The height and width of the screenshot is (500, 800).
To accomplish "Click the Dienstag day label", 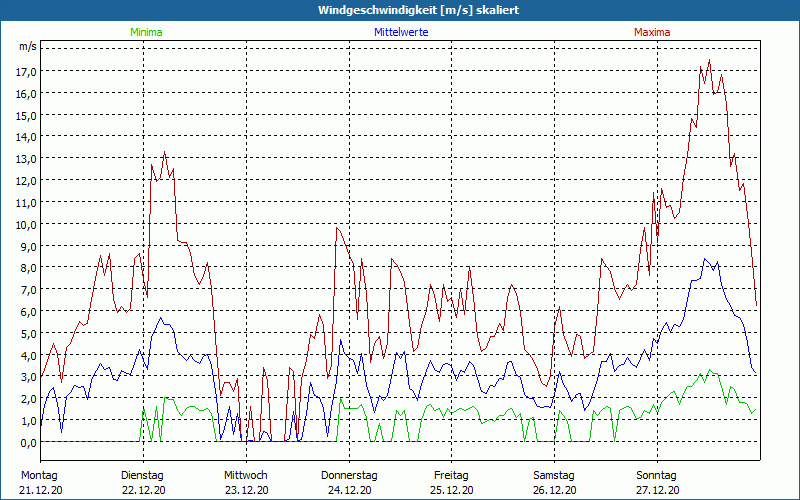I will [x=142, y=476].
